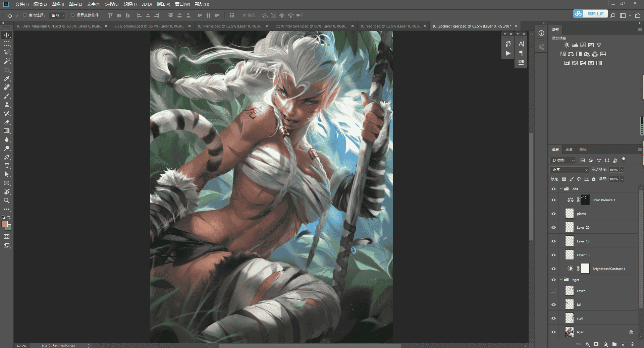Image resolution: width=644 pixels, height=348 pixels.
Task: Switch to the Channels panel tab
Action: pos(569,150)
